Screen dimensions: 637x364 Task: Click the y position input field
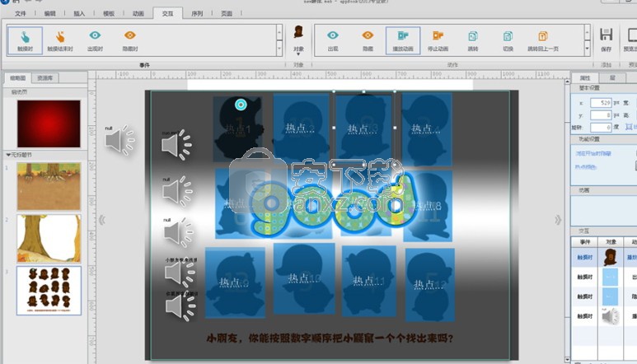[601, 115]
